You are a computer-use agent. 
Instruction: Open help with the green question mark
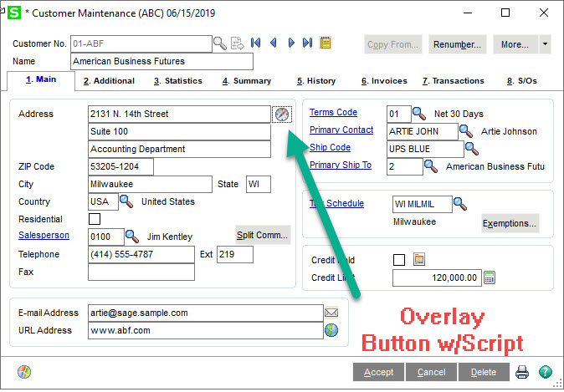(546, 372)
